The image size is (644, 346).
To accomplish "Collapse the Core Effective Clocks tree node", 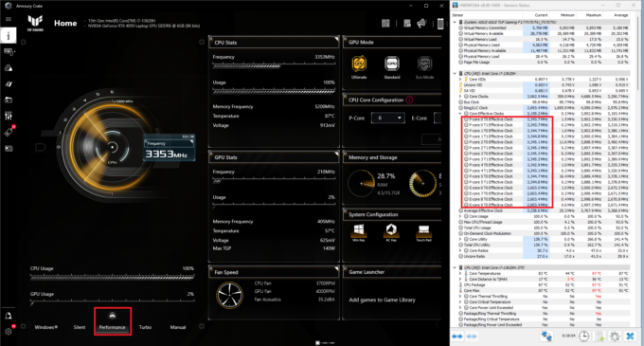I will (460, 114).
